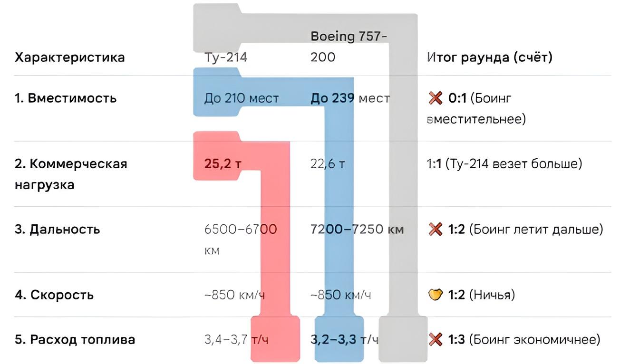
Task: Click the yellow draw icon beside Ничья
Action: pyautogui.click(x=435, y=295)
